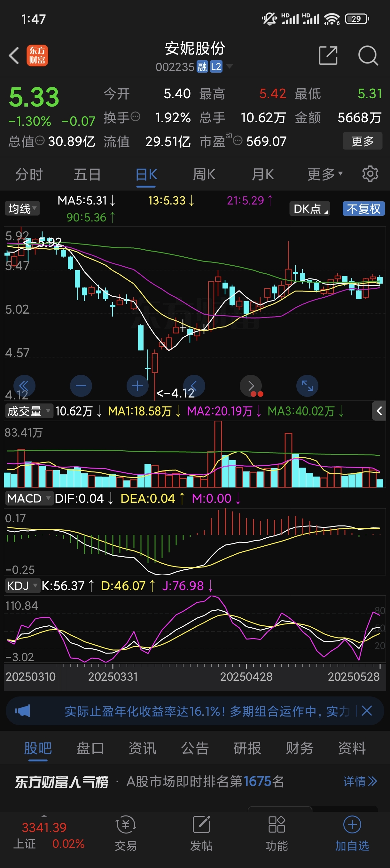Tap the 安妮股份 stock title
The width and height of the screenshot is (390, 868).
pyautogui.click(x=195, y=48)
